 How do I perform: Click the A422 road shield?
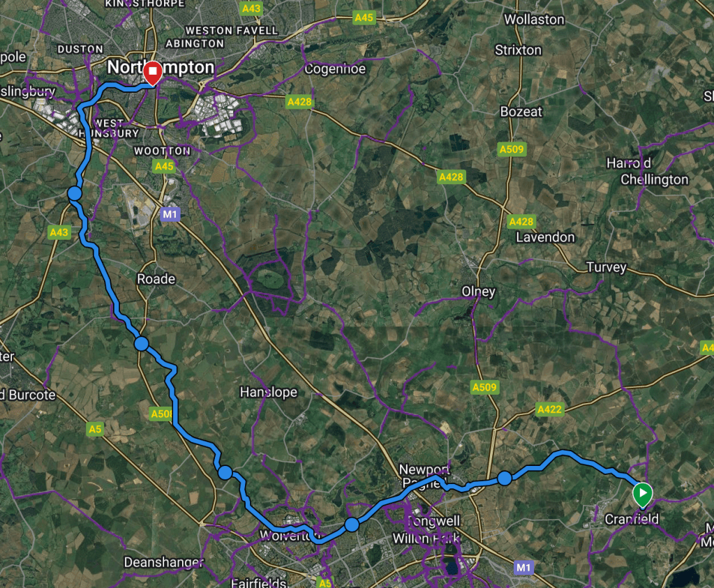pyautogui.click(x=549, y=409)
